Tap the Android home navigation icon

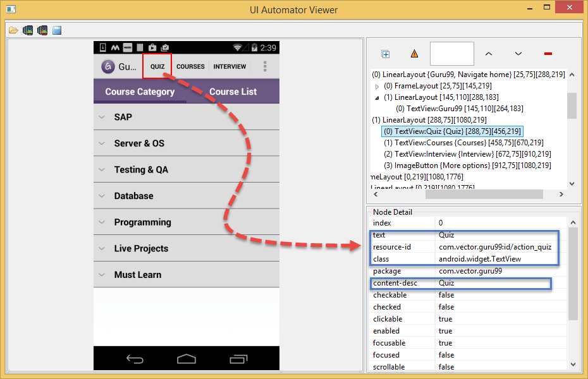pyautogui.click(x=186, y=359)
